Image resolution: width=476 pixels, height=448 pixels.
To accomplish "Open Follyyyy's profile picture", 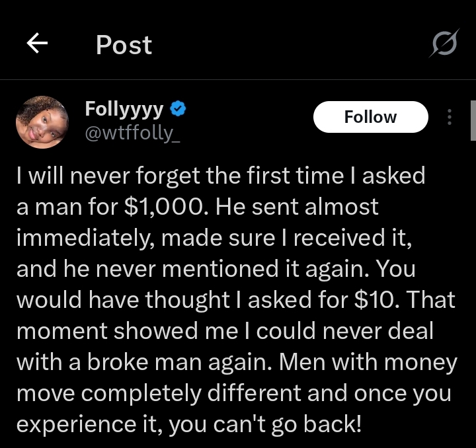I will pyautogui.click(x=42, y=122).
